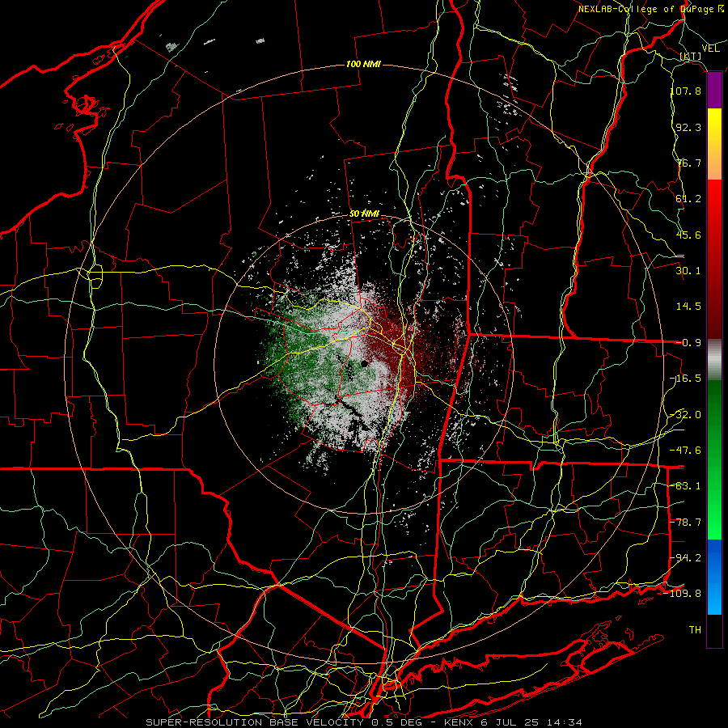728x728 pixels.
Task: Click the 30.1 velocity scale value
Action: (x=688, y=270)
